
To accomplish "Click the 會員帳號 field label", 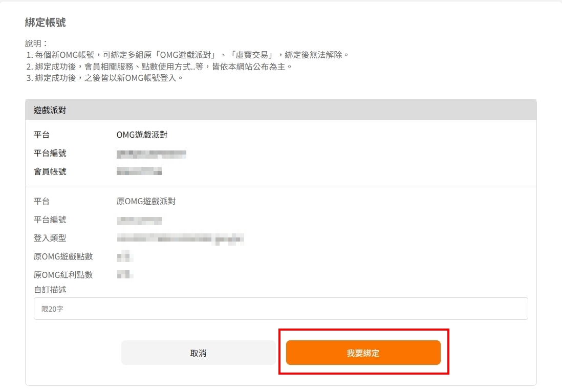I will (50, 171).
